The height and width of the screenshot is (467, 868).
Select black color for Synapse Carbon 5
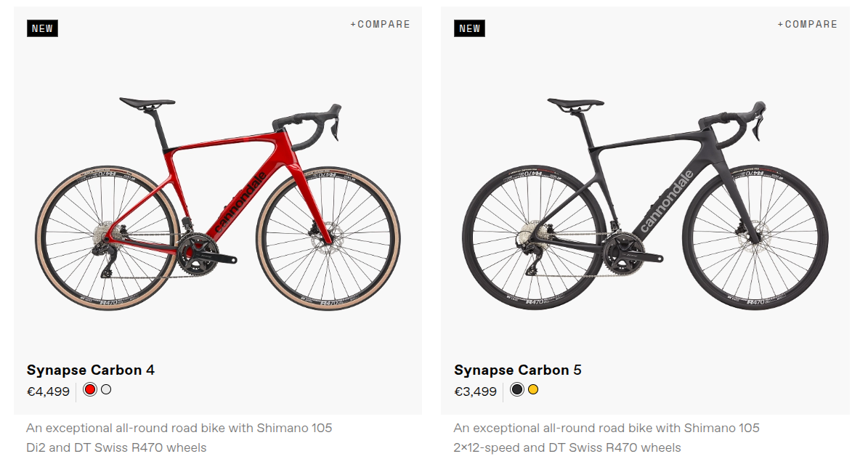[517, 390]
